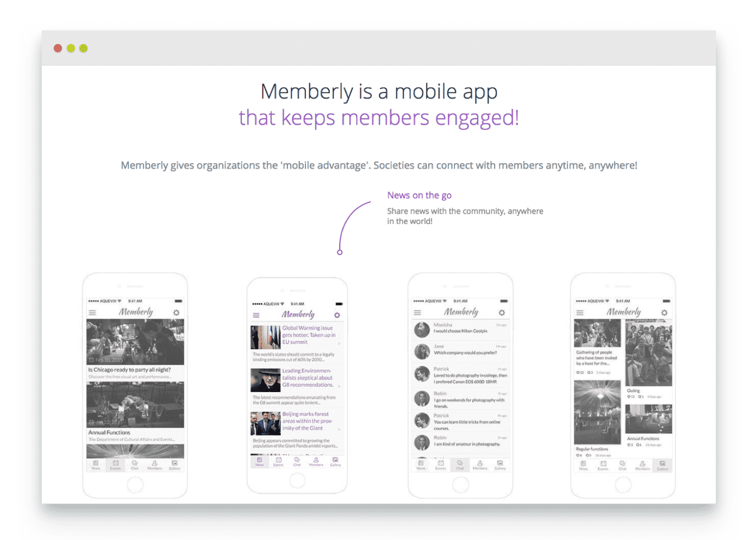Tap the News tab on the events phone
Screen dimensions: 756x540
tap(96, 465)
